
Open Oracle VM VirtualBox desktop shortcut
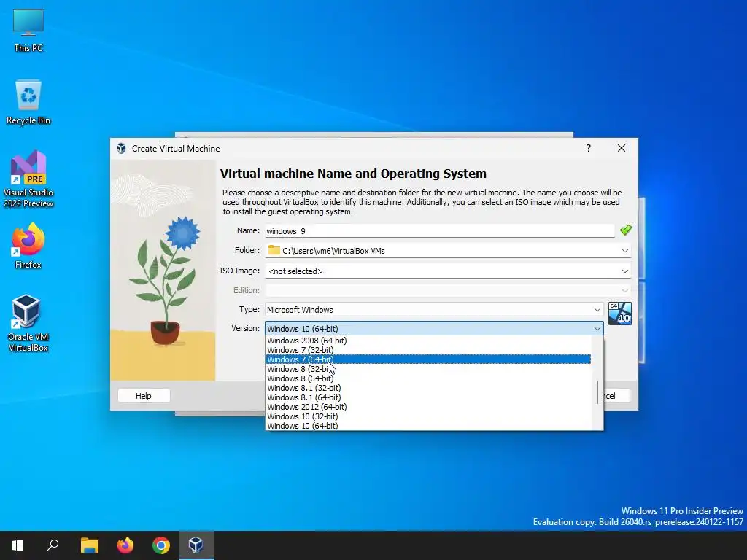(28, 323)
